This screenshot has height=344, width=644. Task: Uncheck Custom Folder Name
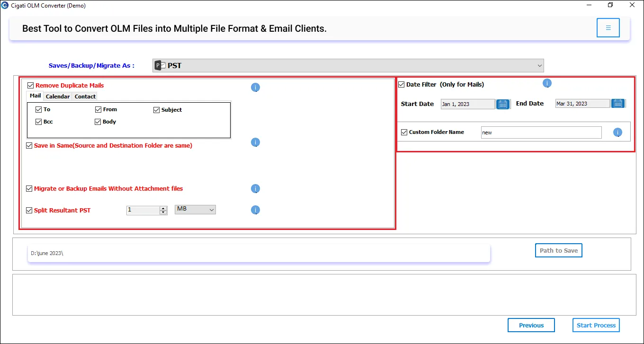404,132
